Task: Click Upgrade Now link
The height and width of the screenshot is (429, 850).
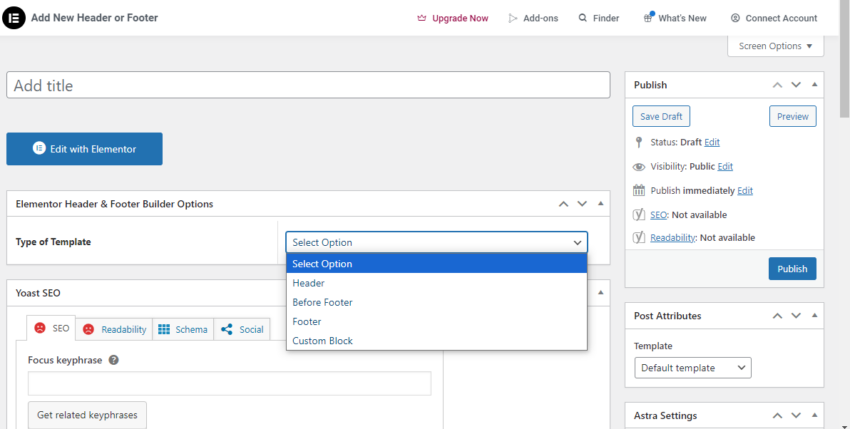Action: coord(453,18)
